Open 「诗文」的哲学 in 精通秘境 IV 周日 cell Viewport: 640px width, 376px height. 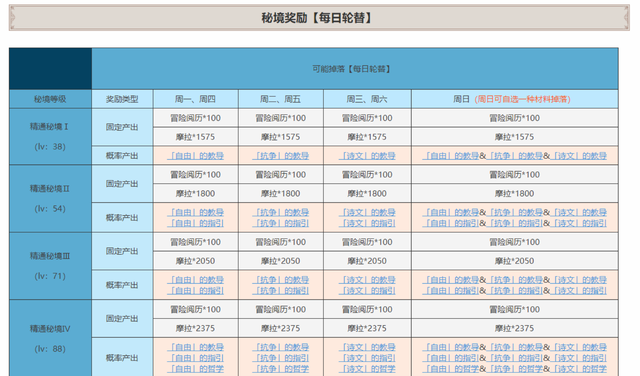click(578, 369)
